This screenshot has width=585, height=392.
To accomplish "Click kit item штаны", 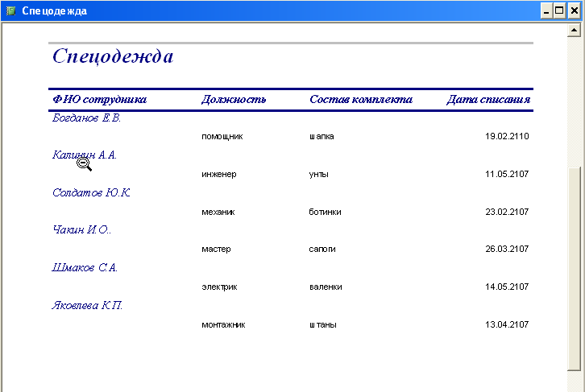I will point(323,325).
